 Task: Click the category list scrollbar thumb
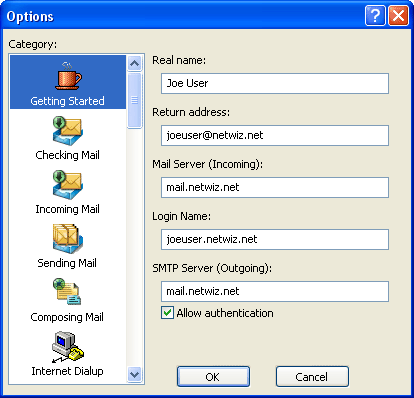(x=135, y=100)
